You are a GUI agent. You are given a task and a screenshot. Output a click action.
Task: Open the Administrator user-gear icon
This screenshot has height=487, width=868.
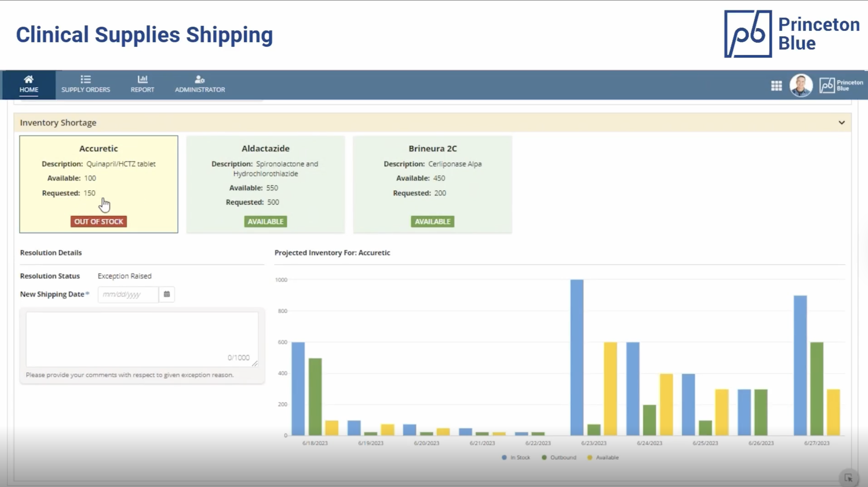pyautogui.click(x=200, y=79)
